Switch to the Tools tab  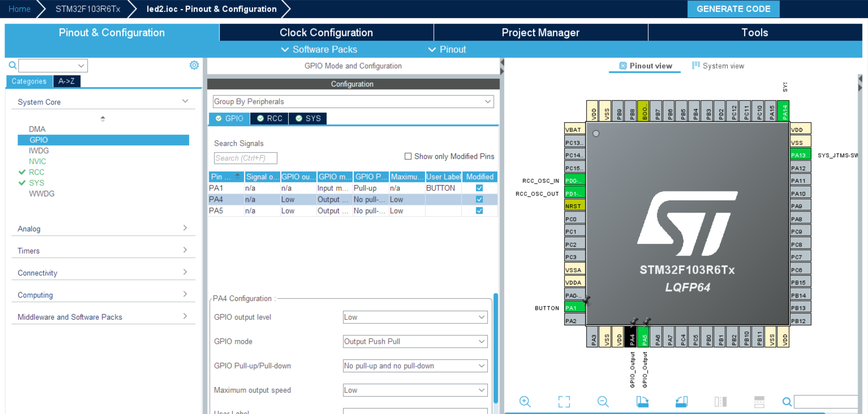click(754, 33)
